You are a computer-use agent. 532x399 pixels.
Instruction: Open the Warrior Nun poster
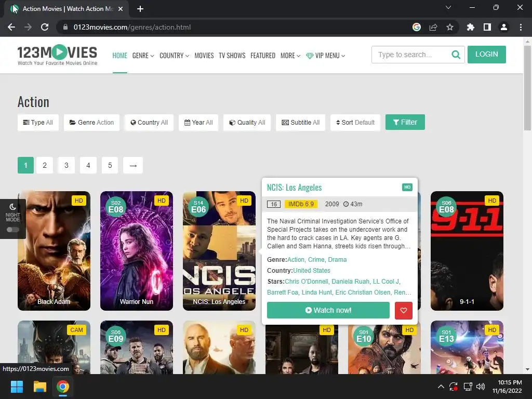click(x=137, y=251)
